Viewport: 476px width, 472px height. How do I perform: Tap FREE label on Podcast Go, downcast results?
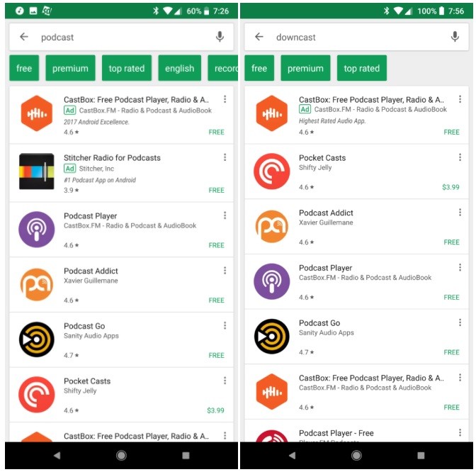tap(452, 352)
